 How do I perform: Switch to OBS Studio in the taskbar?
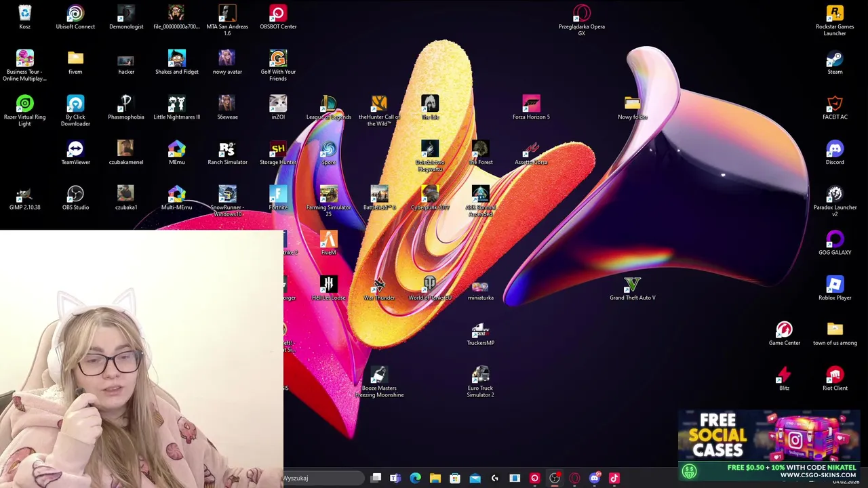pyautogui.click(x=555, y=478)
